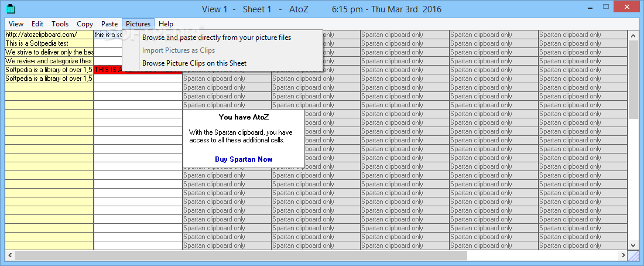Select the http://atozclipboard.com/ cell
644x266 pixels.
pos(49,35)
